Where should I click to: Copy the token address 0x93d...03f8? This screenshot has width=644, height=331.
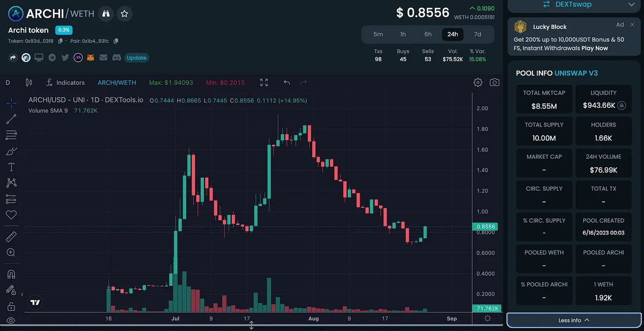(61, 41)
